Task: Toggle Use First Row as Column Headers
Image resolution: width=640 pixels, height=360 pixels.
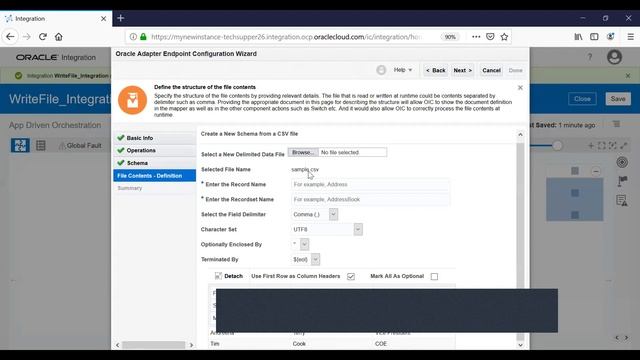Action: point(351,277)
